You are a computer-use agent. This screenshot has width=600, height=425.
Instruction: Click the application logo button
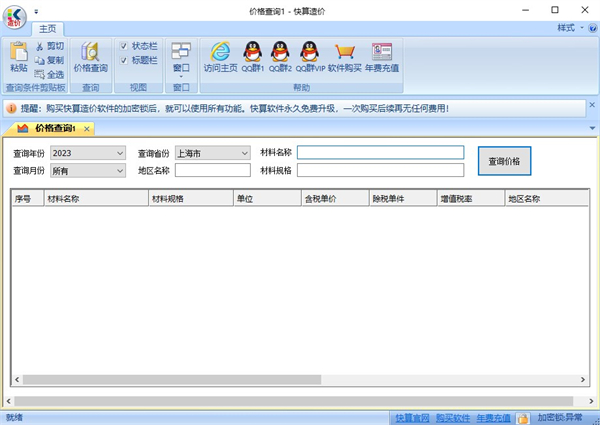coord(15,17)
